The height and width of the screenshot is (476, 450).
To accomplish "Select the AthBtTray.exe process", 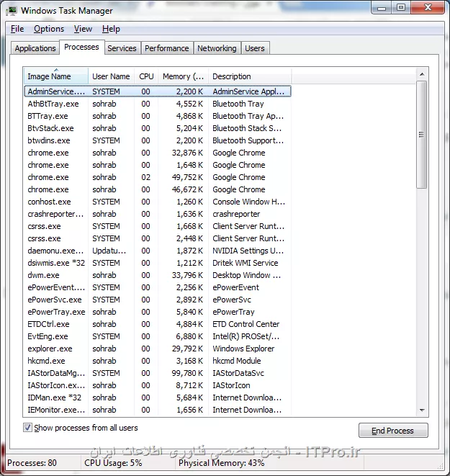I will point(158,104).
